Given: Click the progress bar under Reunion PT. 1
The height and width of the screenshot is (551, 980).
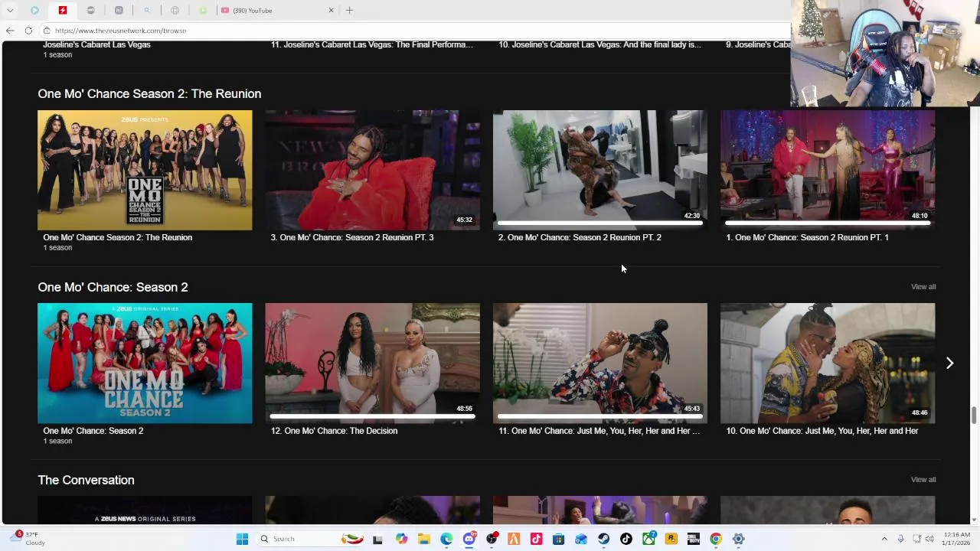Looking at the screenshot, I should tap(828, 223).
